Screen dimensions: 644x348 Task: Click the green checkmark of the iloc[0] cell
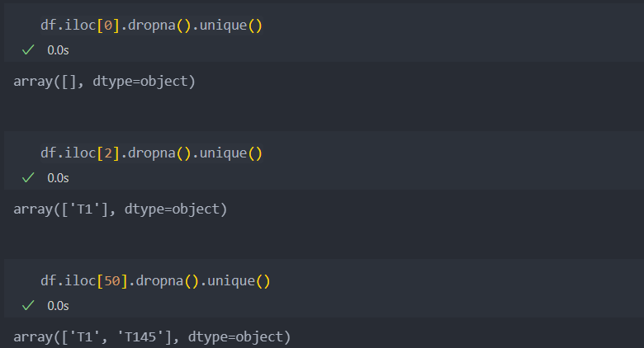pyautogui.click(x=28, y=50)
